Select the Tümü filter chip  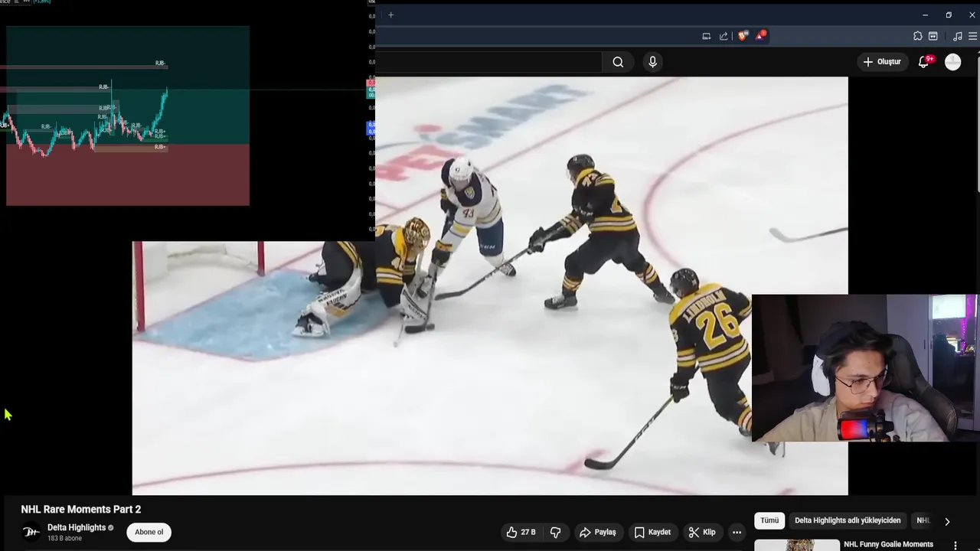click(x=769, y=520)
